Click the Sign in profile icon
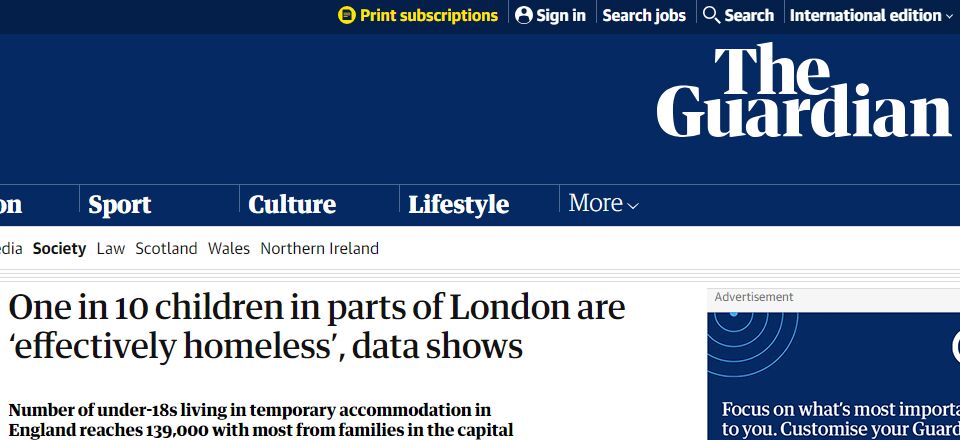 pos(524,15)
